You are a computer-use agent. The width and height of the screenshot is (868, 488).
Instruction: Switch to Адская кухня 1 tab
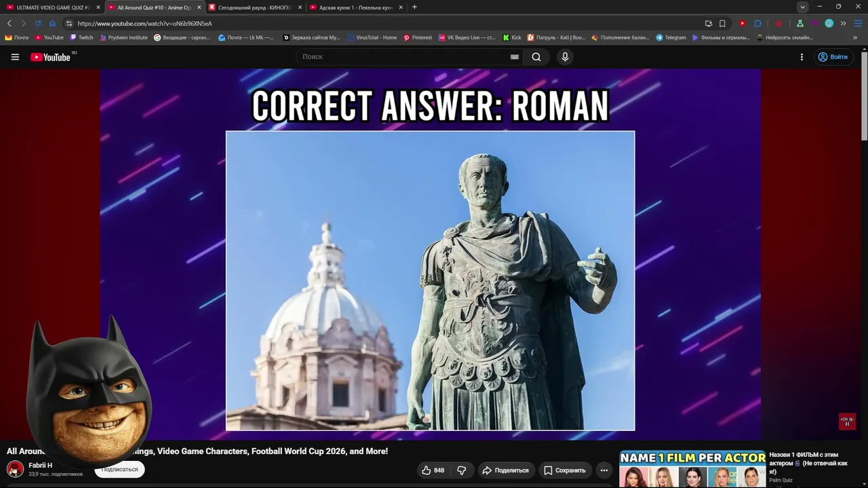click(356, 7)
